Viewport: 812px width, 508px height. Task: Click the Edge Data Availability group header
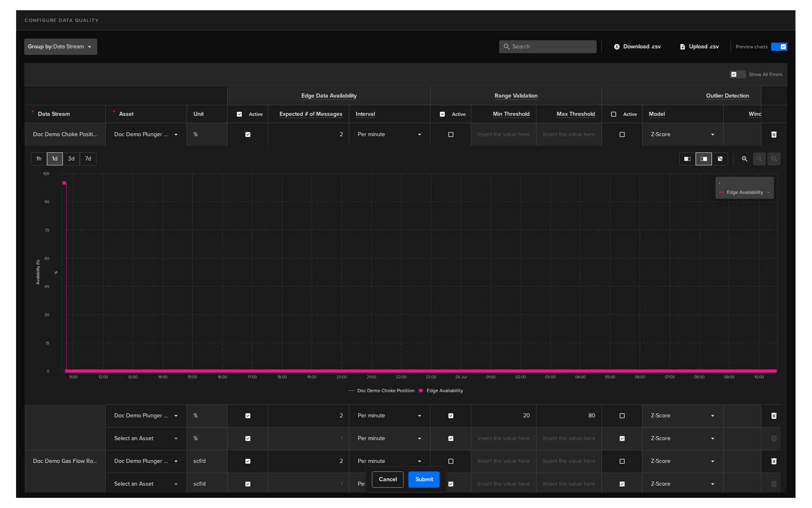point(329,96)
